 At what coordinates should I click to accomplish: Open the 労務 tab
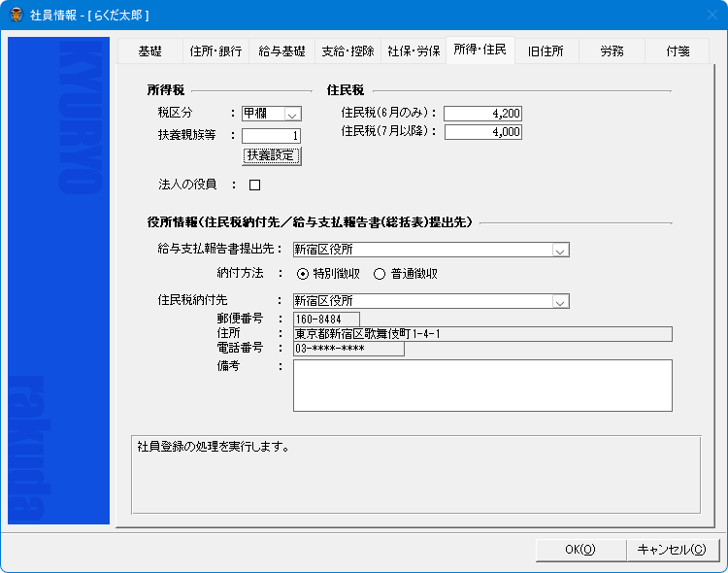[612, 51]
